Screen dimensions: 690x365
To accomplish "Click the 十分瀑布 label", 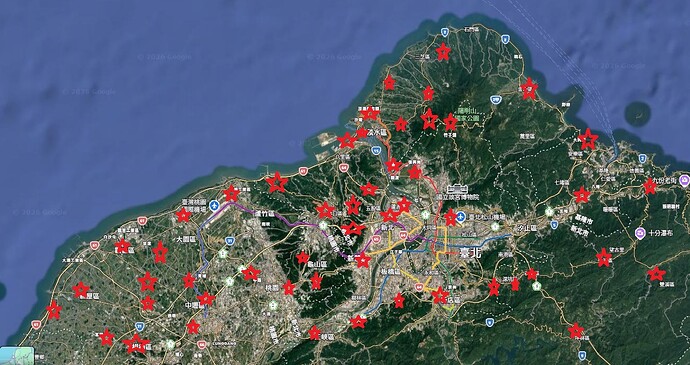I will (660, 233).
